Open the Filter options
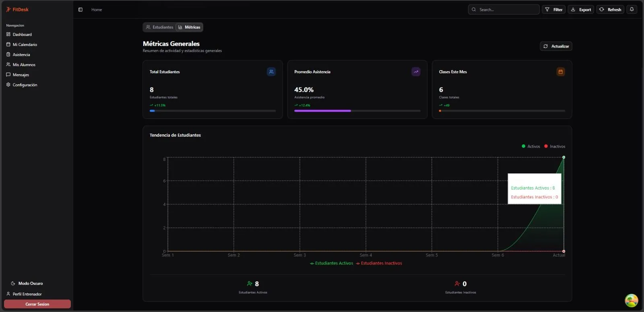The height and width of the screenshot is (312, 644). (x=554, y=10)
